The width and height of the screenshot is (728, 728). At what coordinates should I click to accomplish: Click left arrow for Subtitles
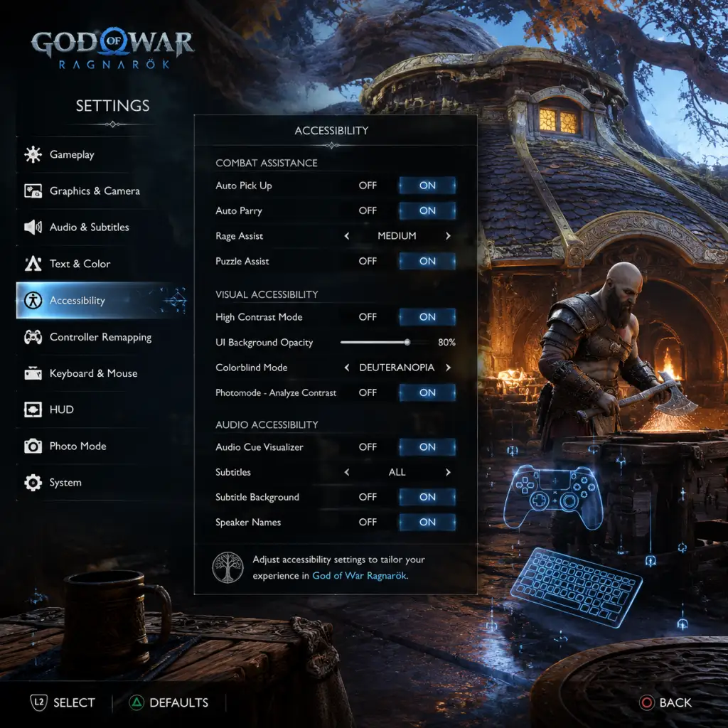click(x=347, y=472)
